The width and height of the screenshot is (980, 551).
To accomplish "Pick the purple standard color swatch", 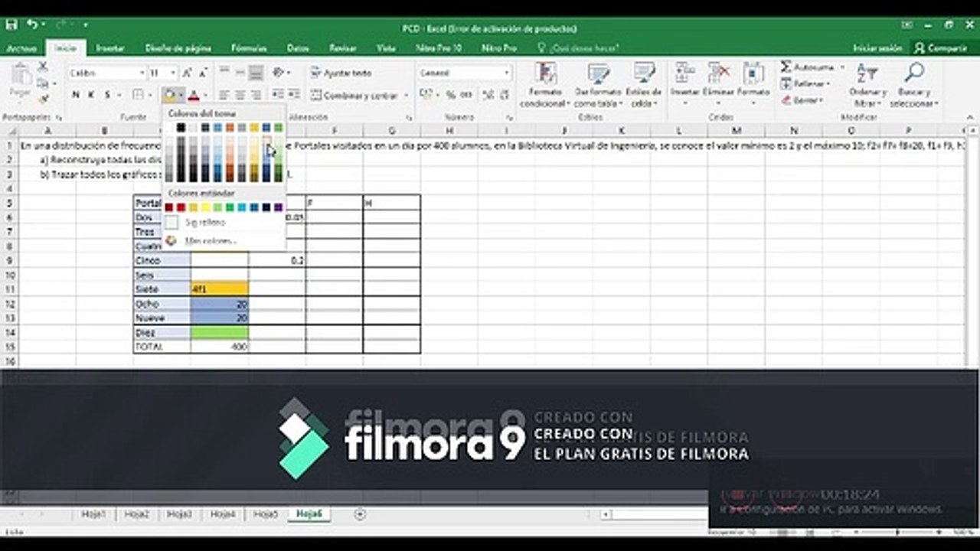I will click(278, 207).
